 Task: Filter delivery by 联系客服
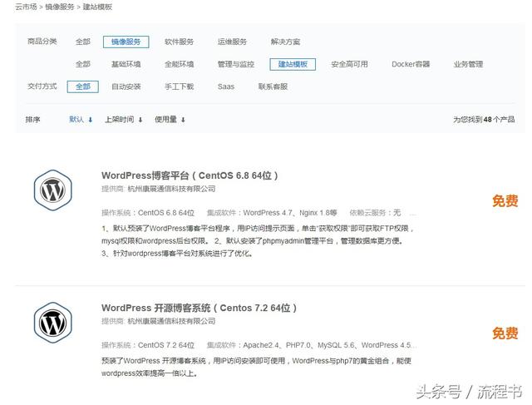click(273, 86)
